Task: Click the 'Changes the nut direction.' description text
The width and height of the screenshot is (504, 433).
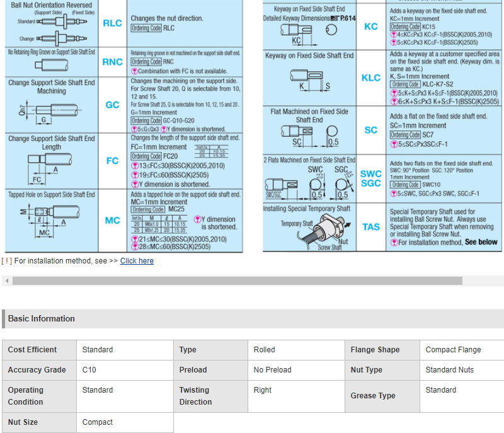Action: (167, 18)
